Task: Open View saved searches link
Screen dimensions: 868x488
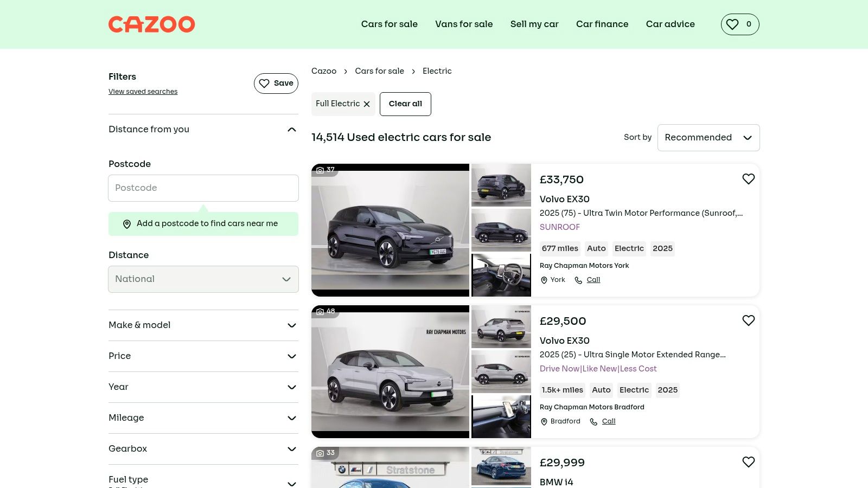Action: (143, 92)
